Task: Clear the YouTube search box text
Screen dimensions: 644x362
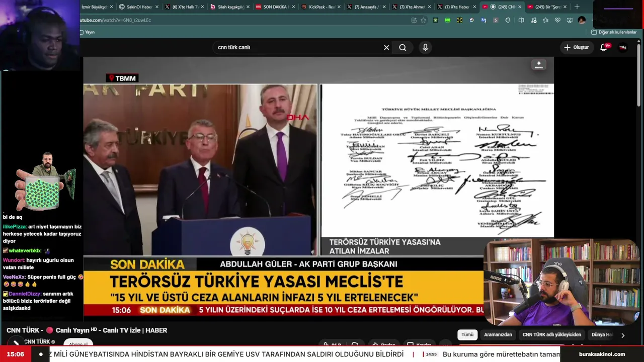Action: coord(386,47)
